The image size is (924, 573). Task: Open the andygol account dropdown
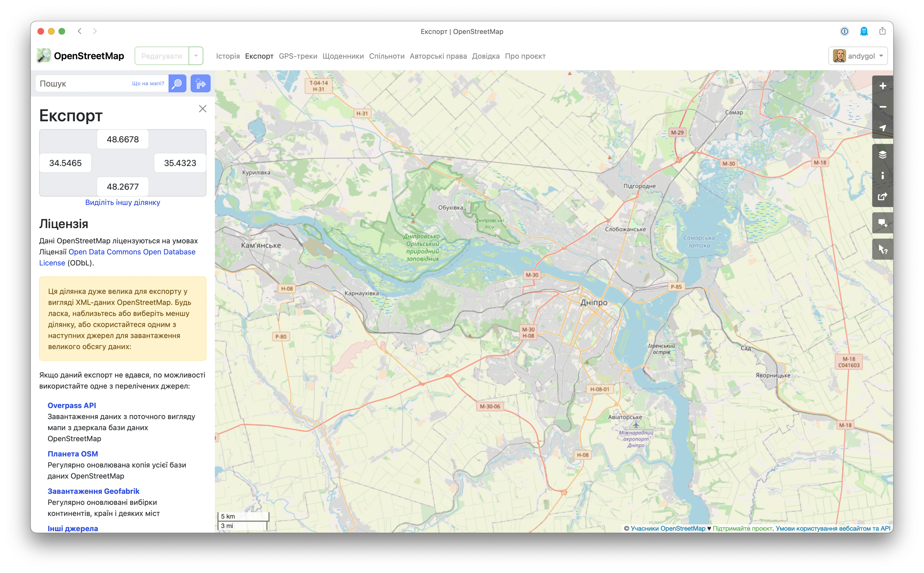(x=858, y=55)
